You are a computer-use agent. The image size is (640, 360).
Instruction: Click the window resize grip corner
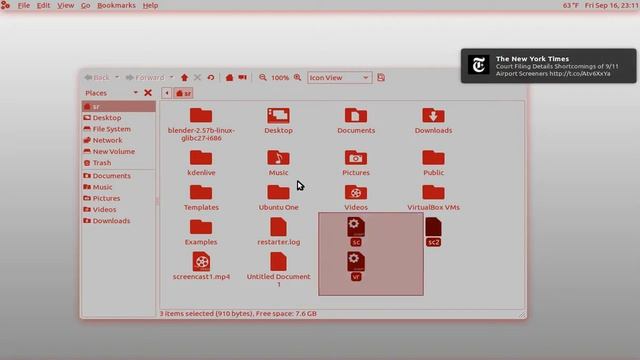[x=522, y=314]
